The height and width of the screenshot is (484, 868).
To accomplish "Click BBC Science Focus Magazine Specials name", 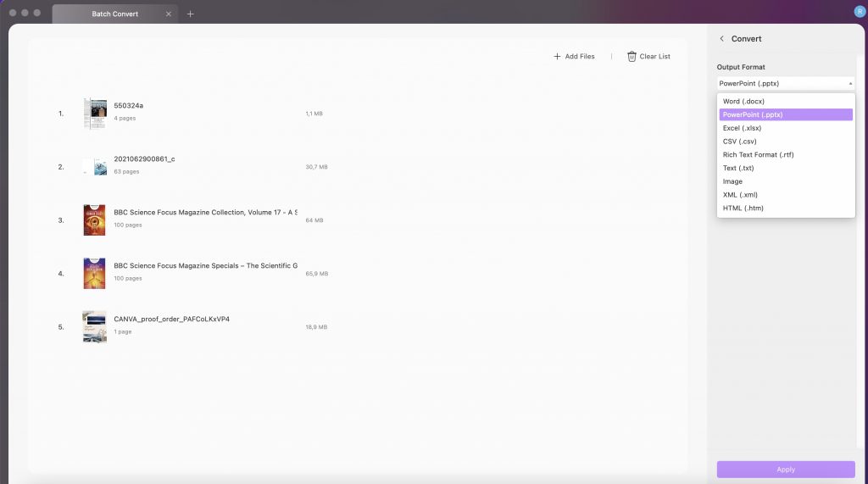I will (205, 266).
